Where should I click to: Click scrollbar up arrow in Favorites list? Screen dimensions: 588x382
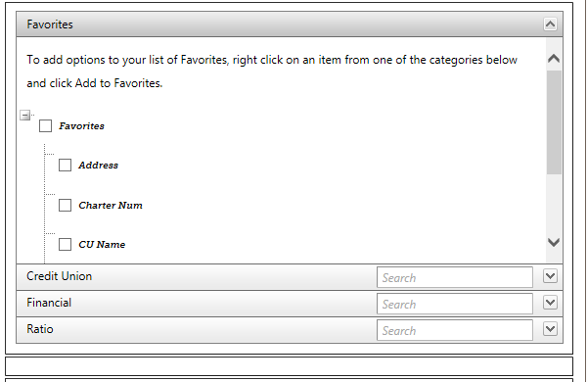pos(554,59)
